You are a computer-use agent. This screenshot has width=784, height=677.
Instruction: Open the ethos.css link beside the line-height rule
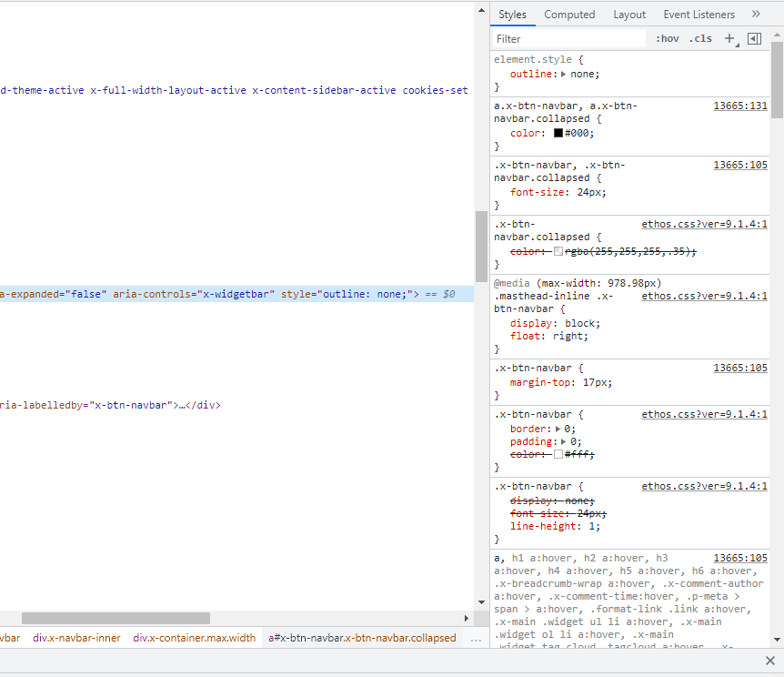[x=704, y=486]
